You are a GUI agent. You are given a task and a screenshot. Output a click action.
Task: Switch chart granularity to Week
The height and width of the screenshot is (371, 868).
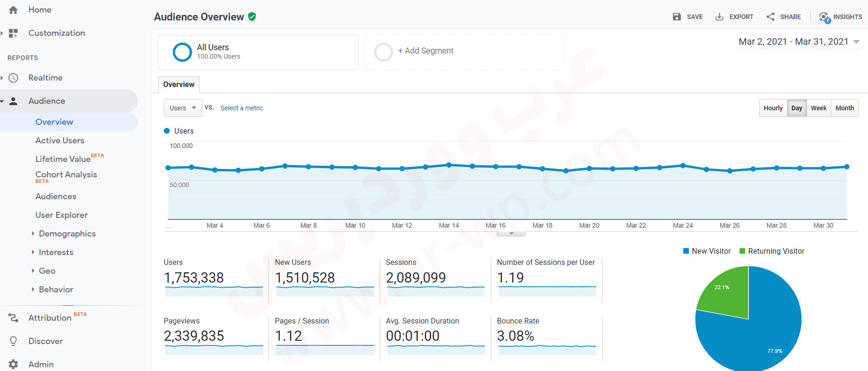click(818, 108)
